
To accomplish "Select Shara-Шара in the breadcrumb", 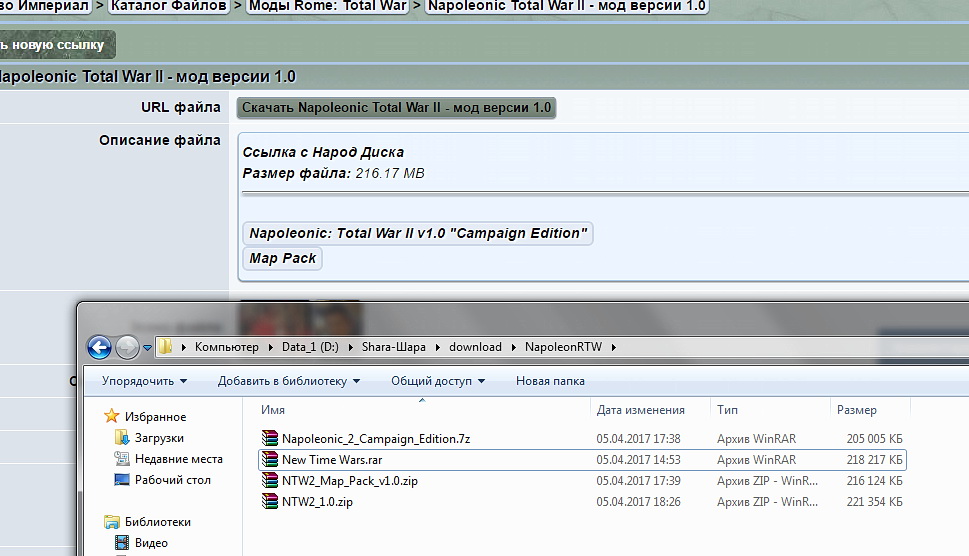I will pos(394,347).
